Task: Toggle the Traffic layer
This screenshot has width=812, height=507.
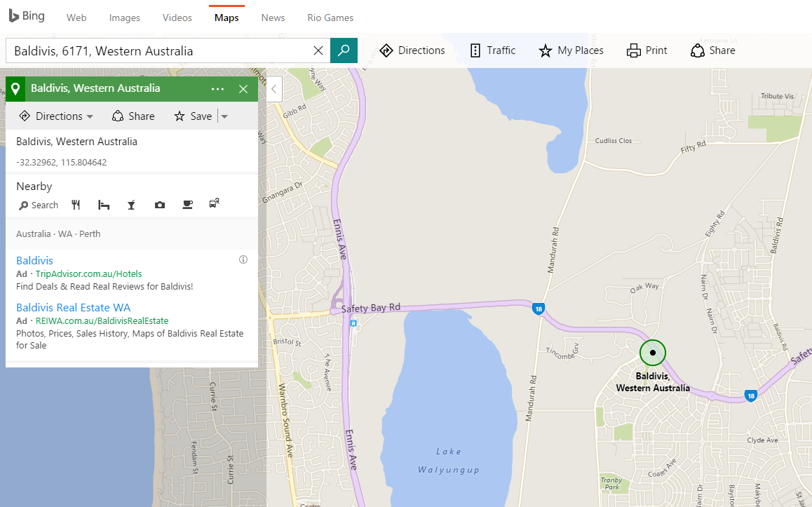Action: click(x=492, y=50)
